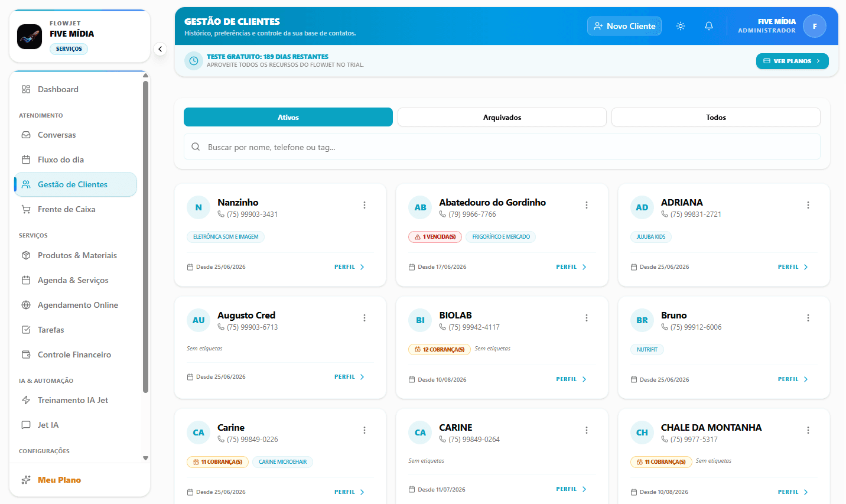
Task: Click the AB avatar of Abatedouro do Gordinho
Action: click(420, 207)
